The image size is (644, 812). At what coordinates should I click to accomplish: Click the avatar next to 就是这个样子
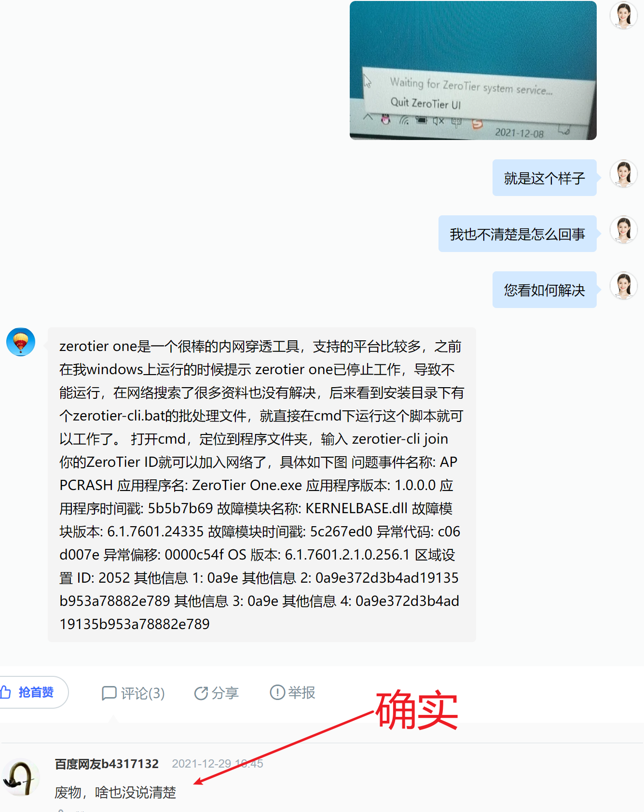pos(624,174)
